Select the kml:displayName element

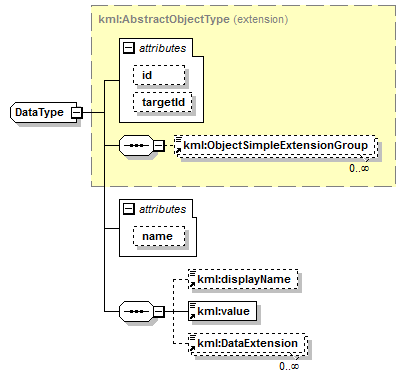[243, 279]
